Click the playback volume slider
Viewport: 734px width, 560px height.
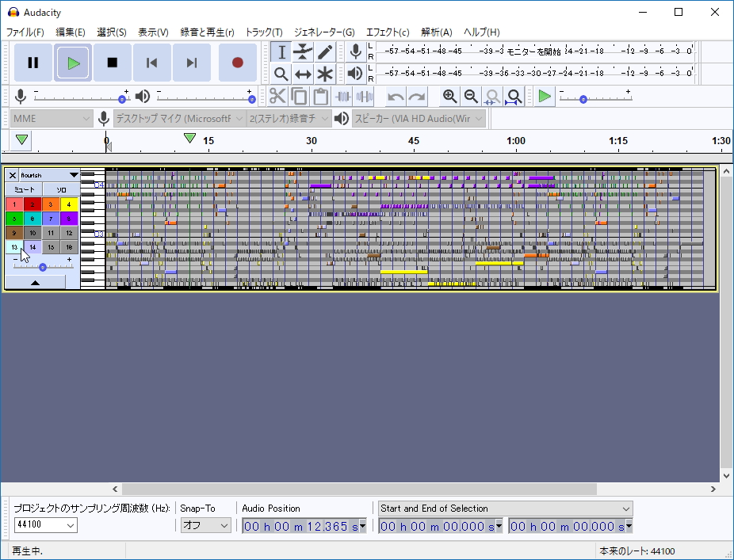(x=206, y=99)
